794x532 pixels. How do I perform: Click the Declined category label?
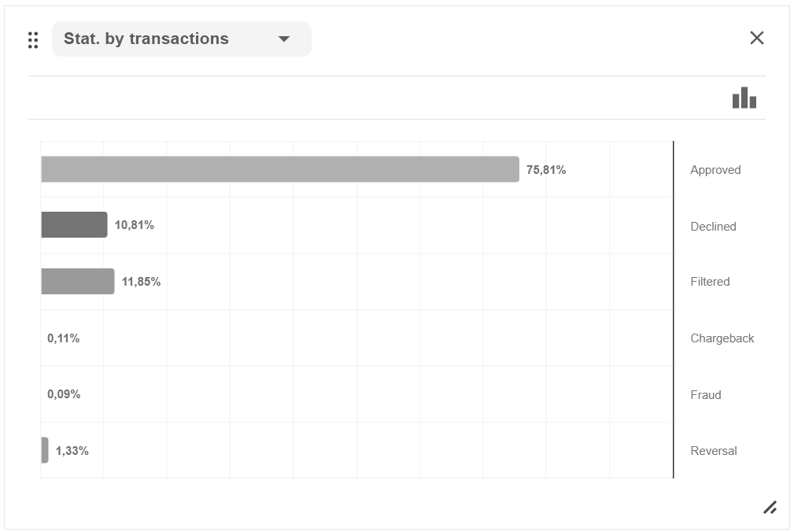pyautogui.click(x=713, y=227)
